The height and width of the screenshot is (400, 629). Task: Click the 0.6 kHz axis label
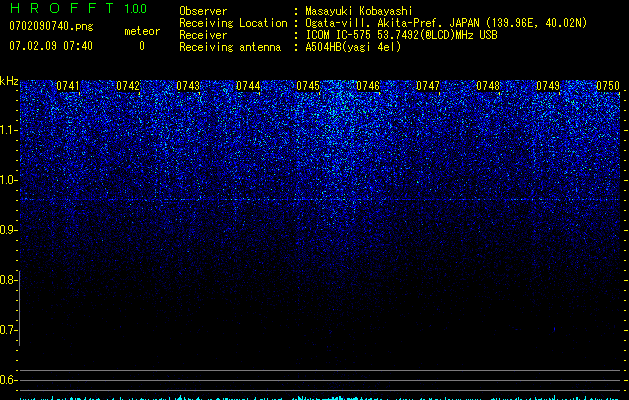coord(9,380)
